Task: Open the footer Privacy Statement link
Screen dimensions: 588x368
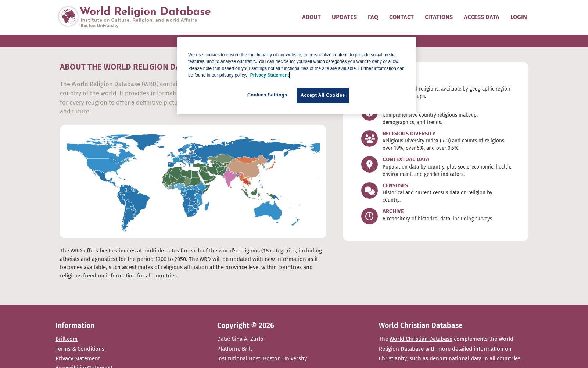Action: click(x=78, y=358)
